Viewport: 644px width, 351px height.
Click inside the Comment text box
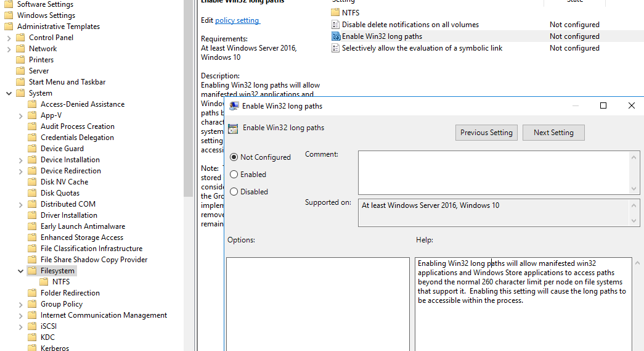pos(494,173)
